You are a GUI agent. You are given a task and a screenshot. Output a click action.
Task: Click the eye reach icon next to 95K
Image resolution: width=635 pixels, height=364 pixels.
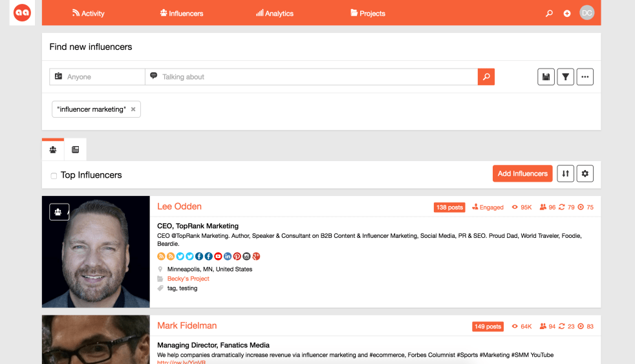[515, 207]
